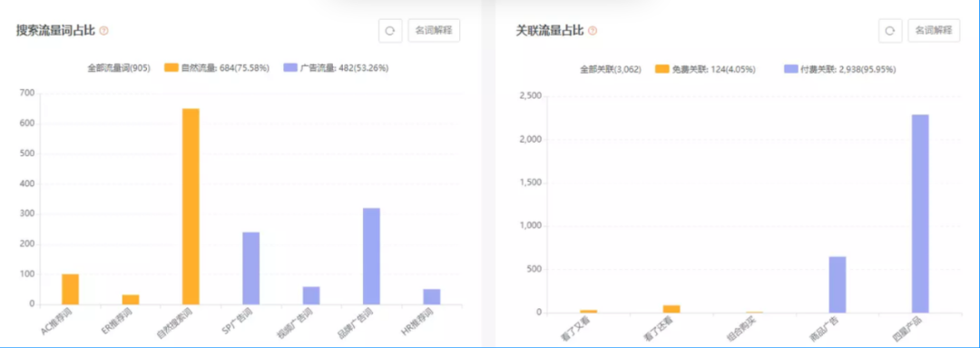
Task: Open 名词解释 for 关联流量占比 chart
Action: [x=934, y=30]
